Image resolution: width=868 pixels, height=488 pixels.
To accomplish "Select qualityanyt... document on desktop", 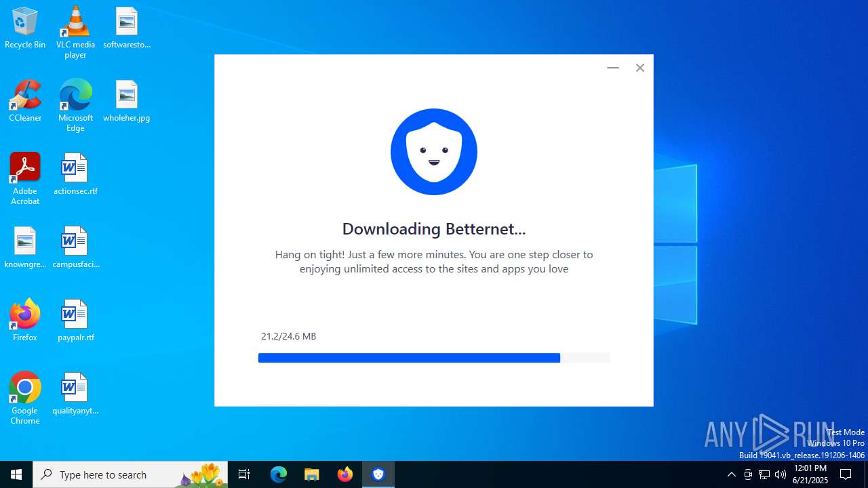I will [75, 394].
